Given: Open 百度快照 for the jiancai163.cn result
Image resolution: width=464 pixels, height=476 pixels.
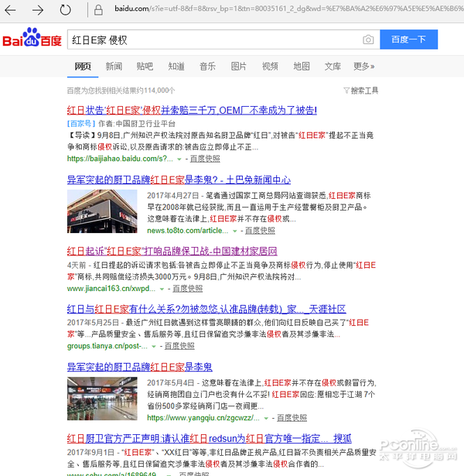Looking at the screenshot, I should [187, 289].
